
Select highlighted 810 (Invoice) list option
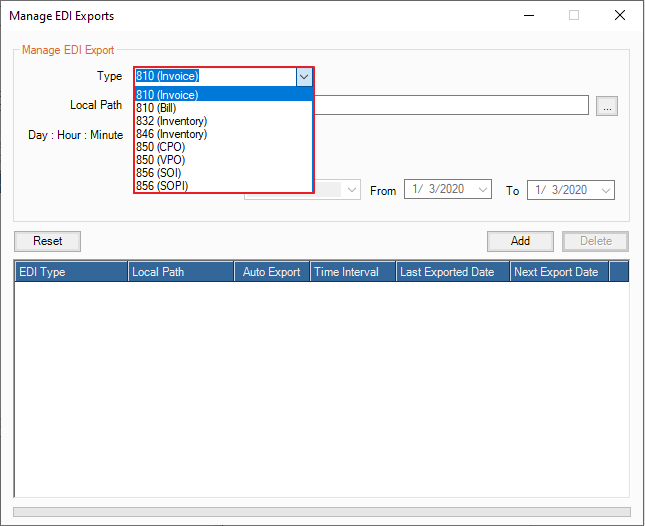point(167,95)
